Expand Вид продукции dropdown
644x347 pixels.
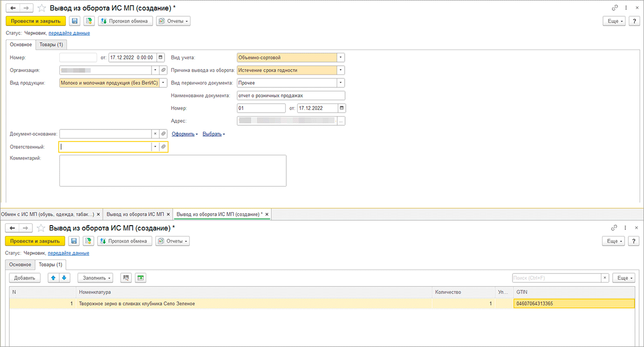(163, 83)
